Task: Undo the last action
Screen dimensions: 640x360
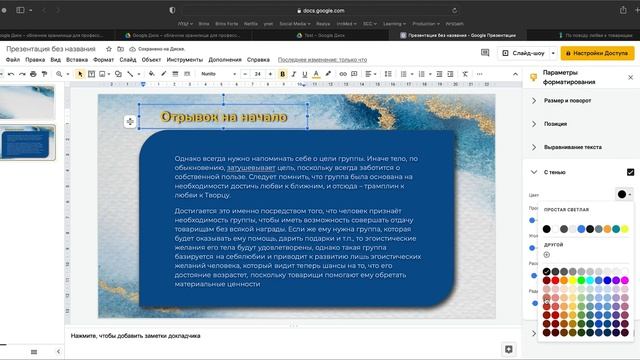Action: tap(11, 74)
